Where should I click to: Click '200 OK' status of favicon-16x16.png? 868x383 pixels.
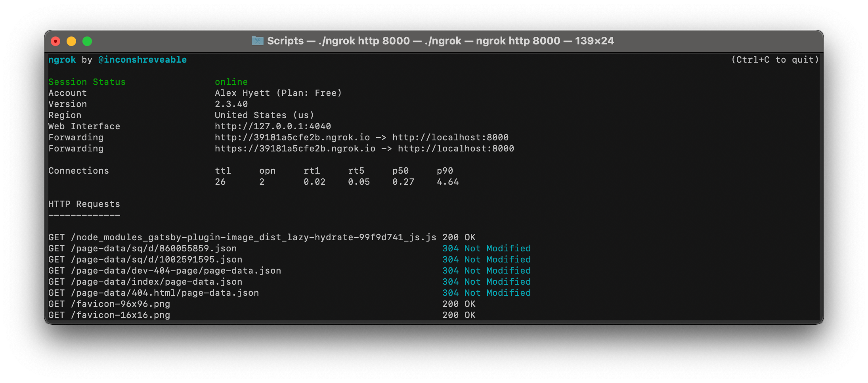459,315
